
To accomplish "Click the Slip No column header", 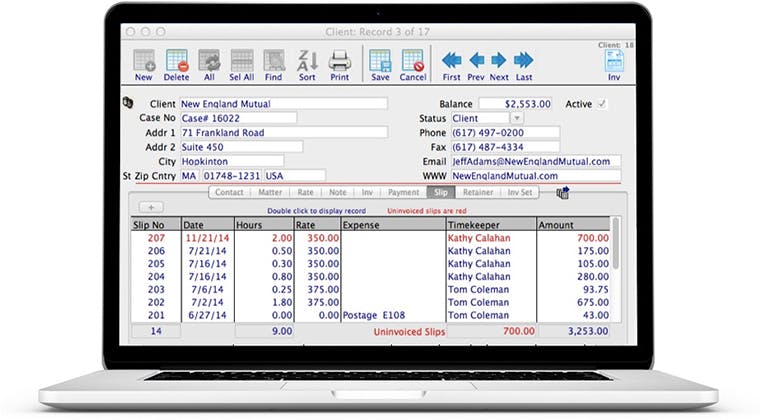I will 156,225.
